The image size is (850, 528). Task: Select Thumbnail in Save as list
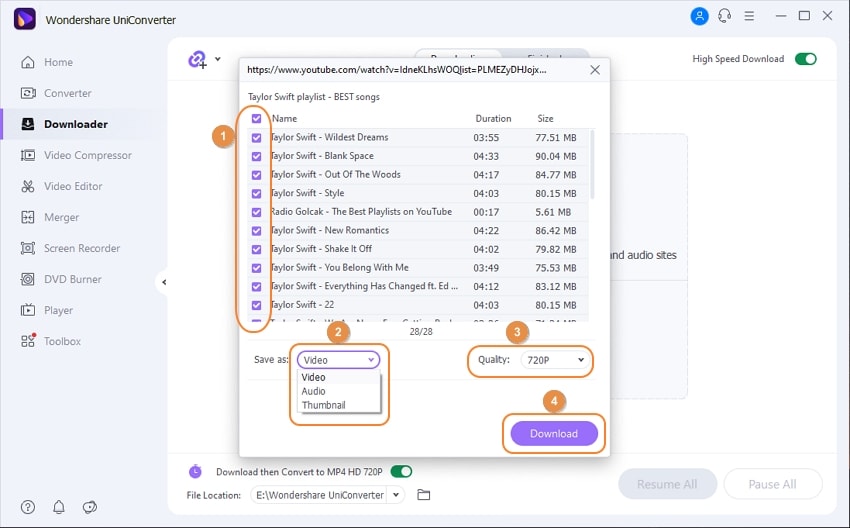coord(339,405)
